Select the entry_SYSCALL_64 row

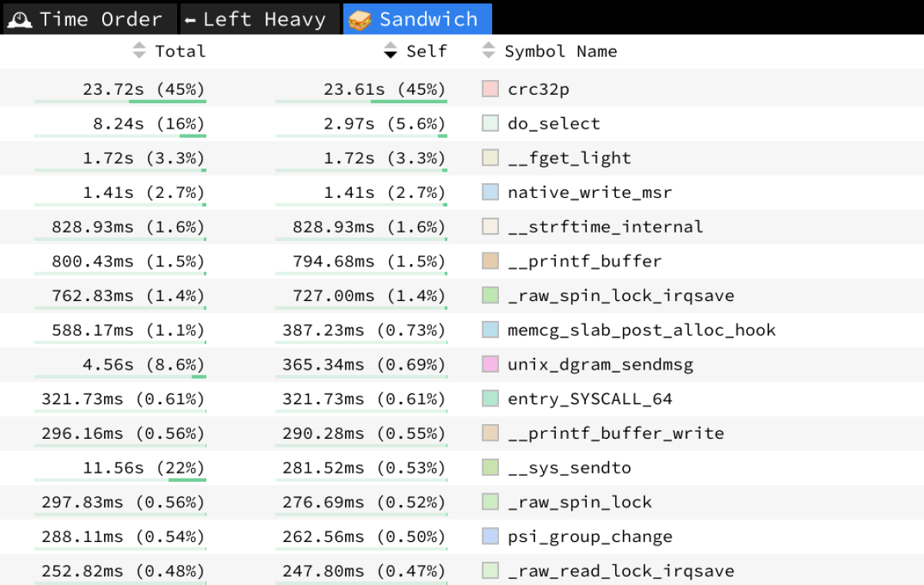click(590, 399)
